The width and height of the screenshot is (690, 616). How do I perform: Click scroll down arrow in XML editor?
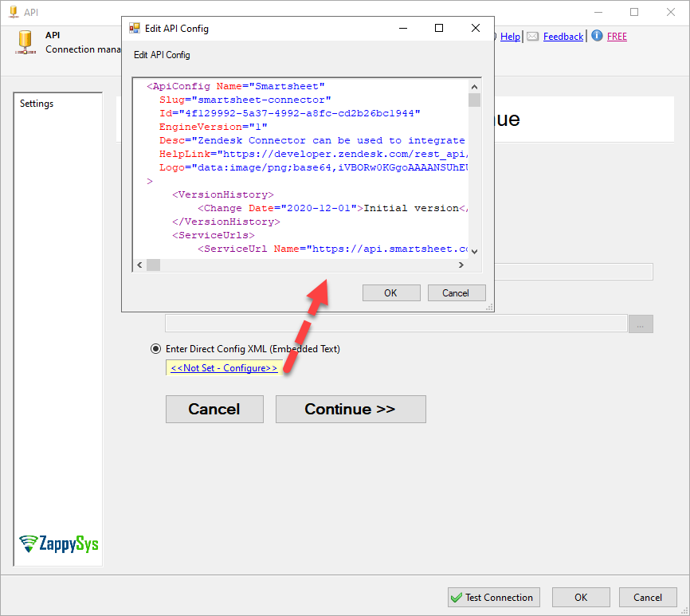tap(474, 252)
